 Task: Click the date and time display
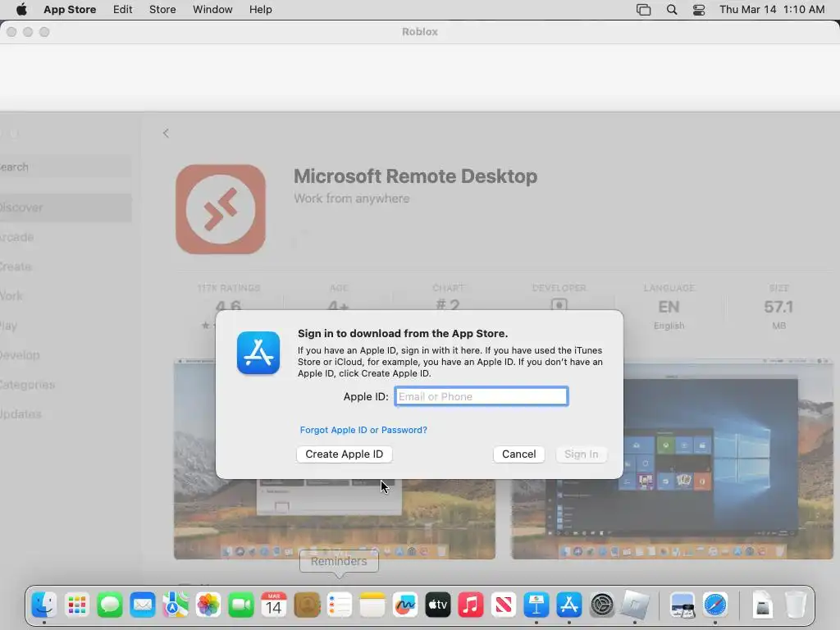click(772, 10)
